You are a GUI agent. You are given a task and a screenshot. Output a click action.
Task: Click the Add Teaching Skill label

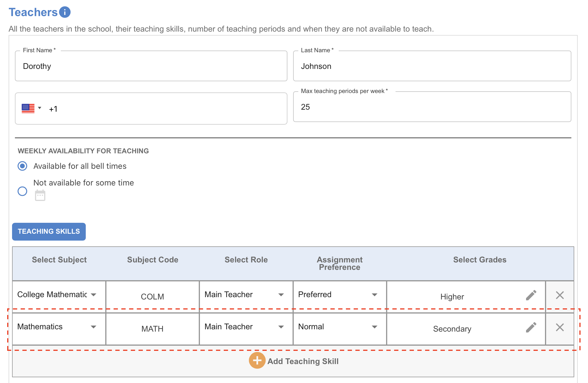(303, 361)
